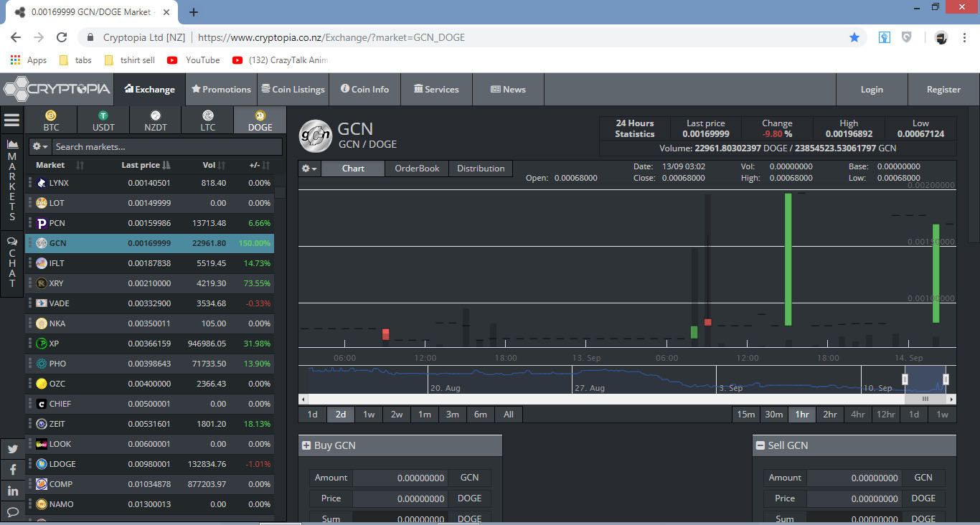Click the right handle of chart navigator
The width and height of the screenshot is (980, 525).
point(946,379)
